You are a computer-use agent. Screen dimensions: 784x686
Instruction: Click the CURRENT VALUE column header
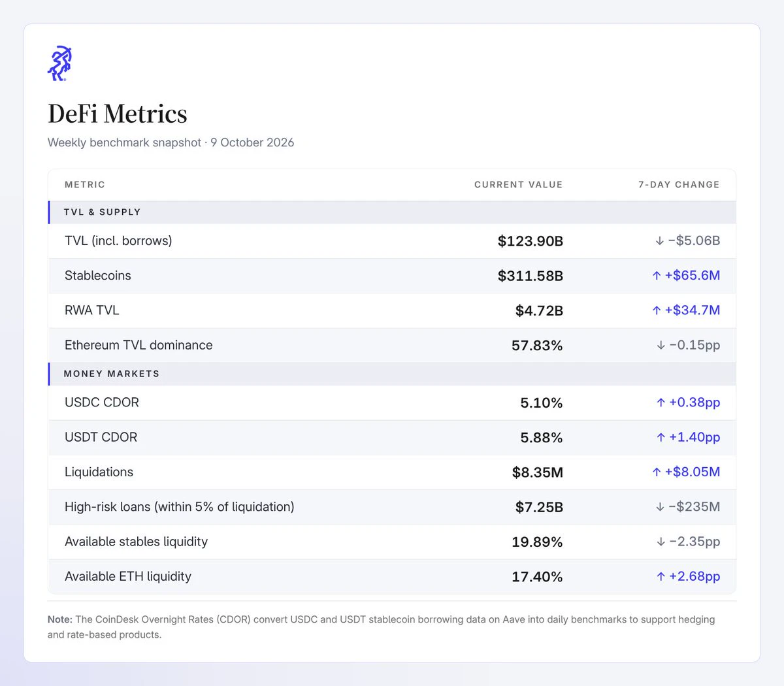tap(519, 185)
